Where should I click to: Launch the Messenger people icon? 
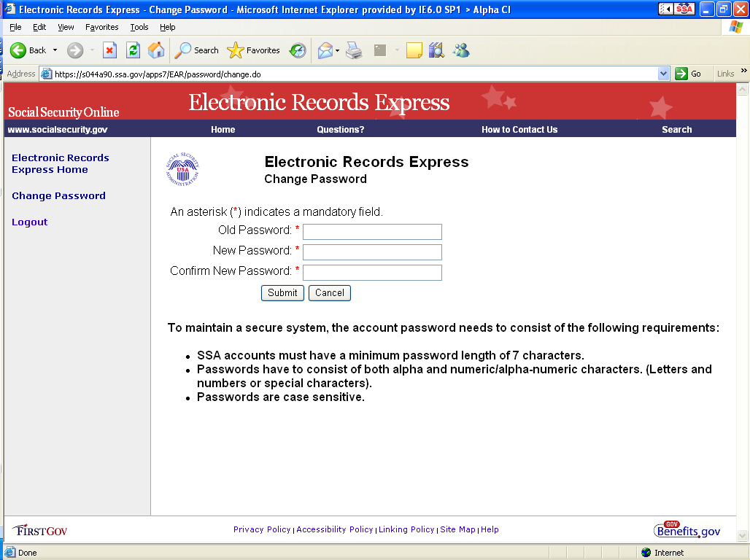(x=462, y=50)
